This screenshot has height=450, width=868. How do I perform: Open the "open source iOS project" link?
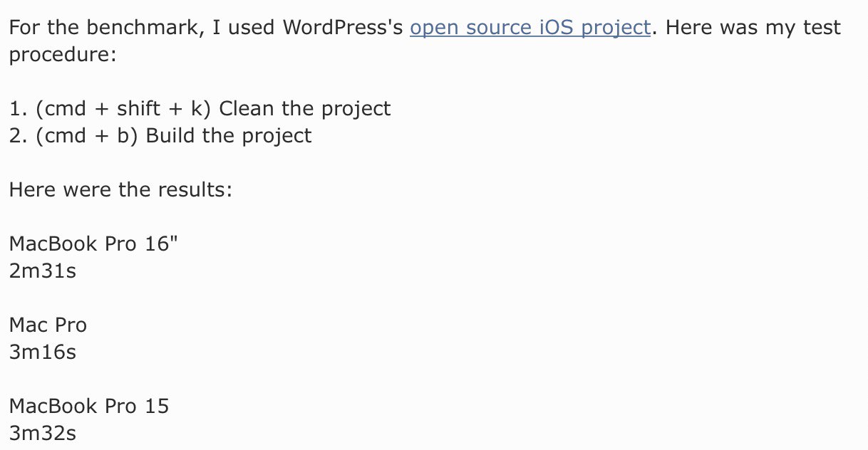[x=530, y=28]
